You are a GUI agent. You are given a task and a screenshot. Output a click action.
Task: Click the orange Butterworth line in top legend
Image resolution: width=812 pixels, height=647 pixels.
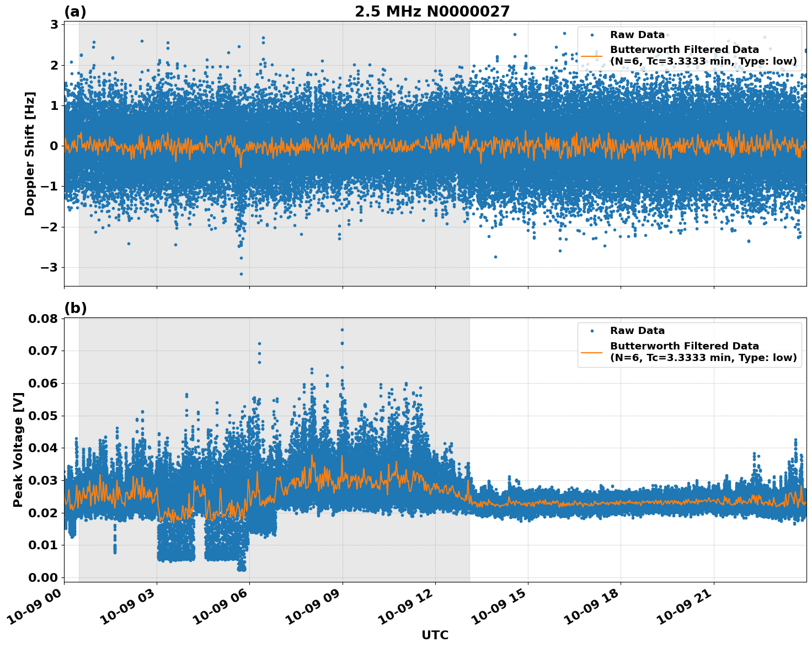click(x=592, y=56)
